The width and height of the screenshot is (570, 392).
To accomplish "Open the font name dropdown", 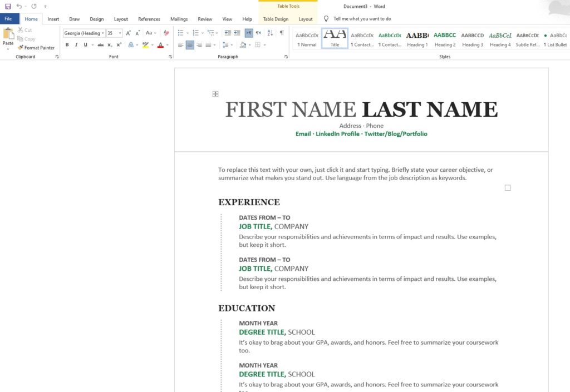I will (103, 33).
